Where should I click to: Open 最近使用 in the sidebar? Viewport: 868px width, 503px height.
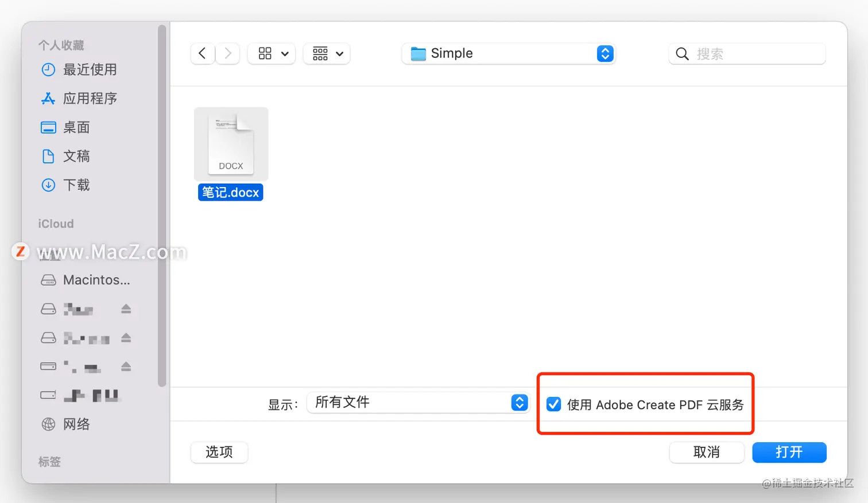point(90,70)
